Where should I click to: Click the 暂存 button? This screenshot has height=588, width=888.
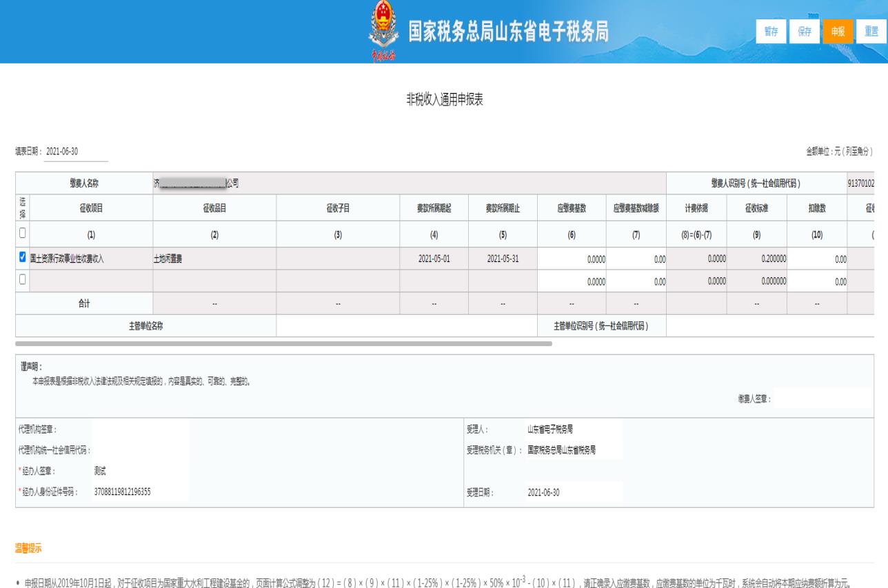(774, 32)
